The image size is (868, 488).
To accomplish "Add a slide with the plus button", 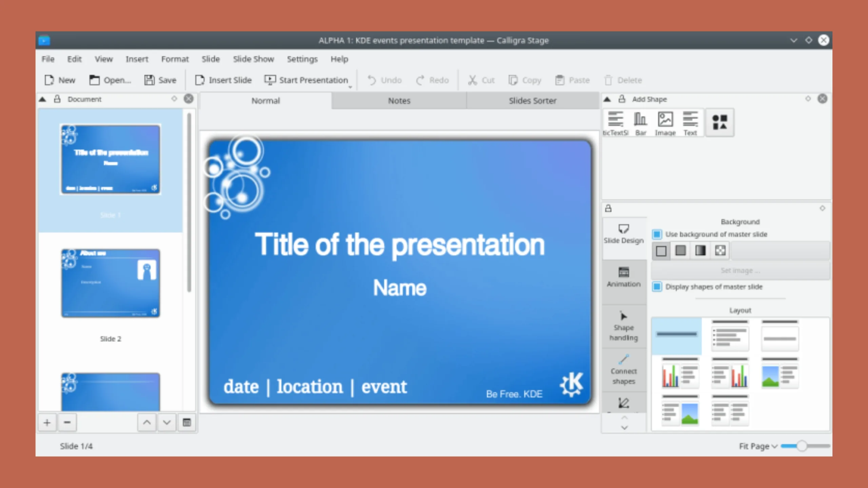I will [x=47, y=423].
